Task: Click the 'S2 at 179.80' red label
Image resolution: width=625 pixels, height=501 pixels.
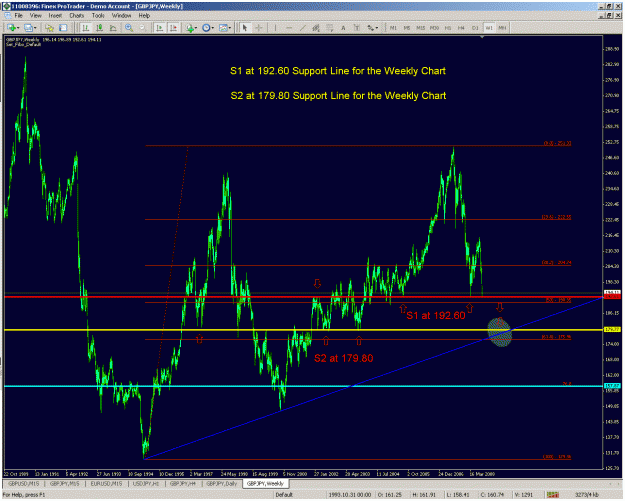Action: (344, 358)
